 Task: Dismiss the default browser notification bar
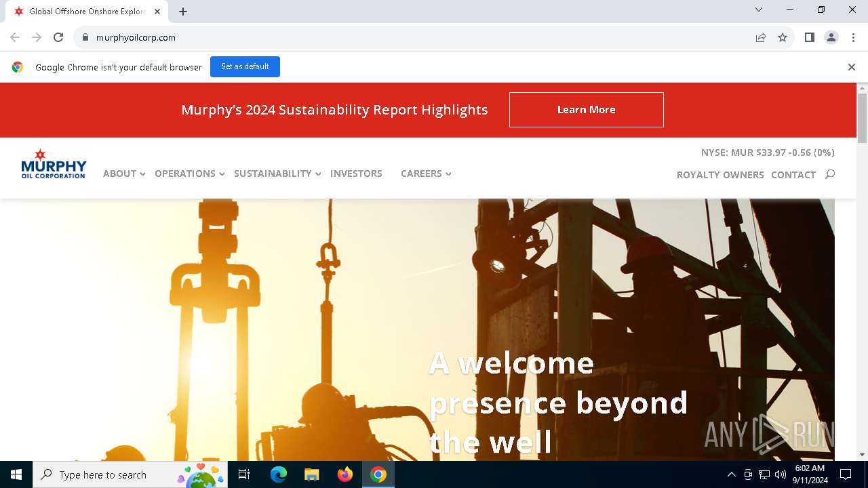point(851,67)
